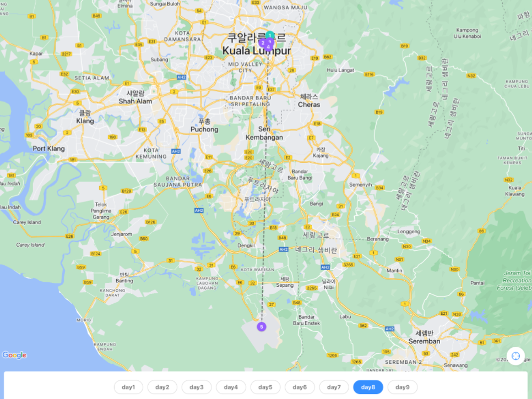Open the day7 itinerary tab

tap(334, 387)
